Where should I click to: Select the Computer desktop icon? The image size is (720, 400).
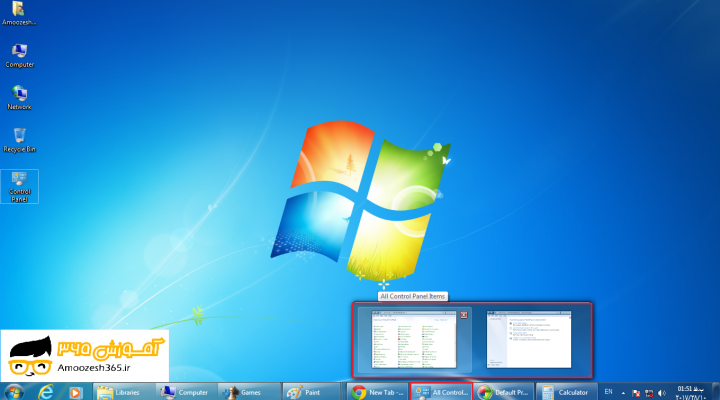coord(19,56)
